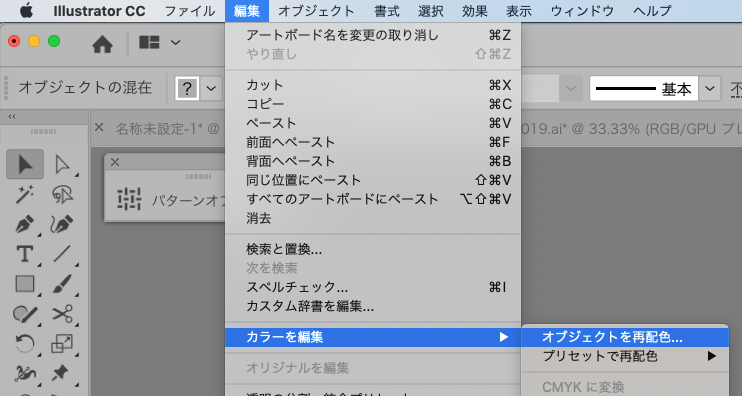The height and width of the screenshot is (396, 742).
Task: Choose コピー from the edit menu
Action: point(373,104)
